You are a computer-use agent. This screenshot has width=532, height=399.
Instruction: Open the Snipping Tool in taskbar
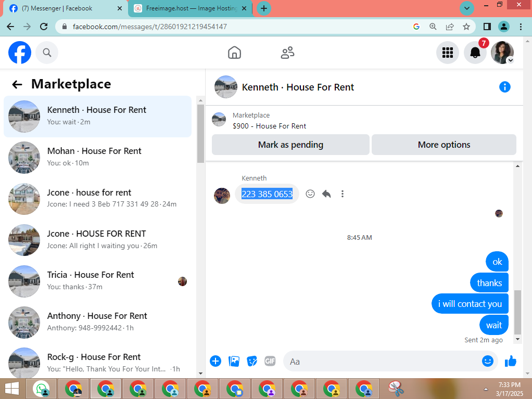click(x=396, y=389)
